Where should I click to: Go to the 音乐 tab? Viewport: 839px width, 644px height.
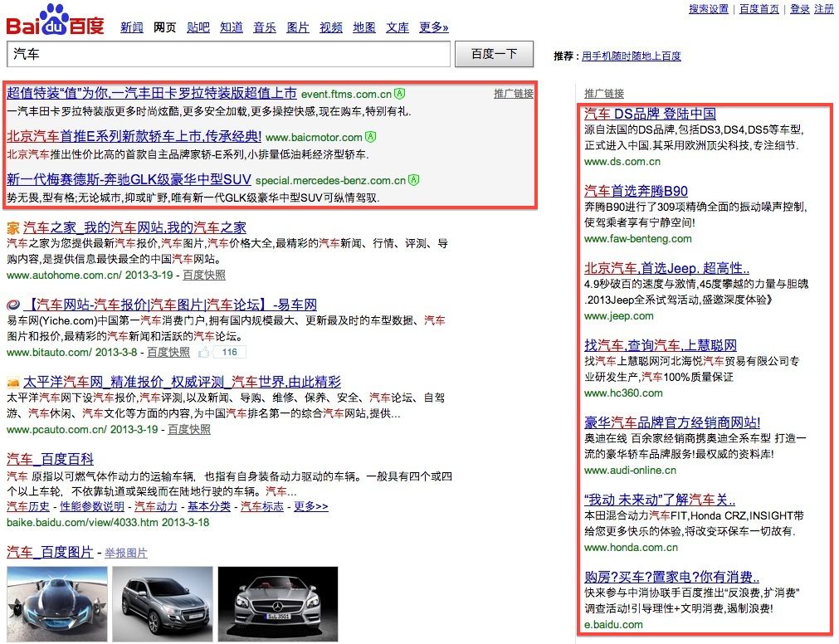(x=265, y=27)
